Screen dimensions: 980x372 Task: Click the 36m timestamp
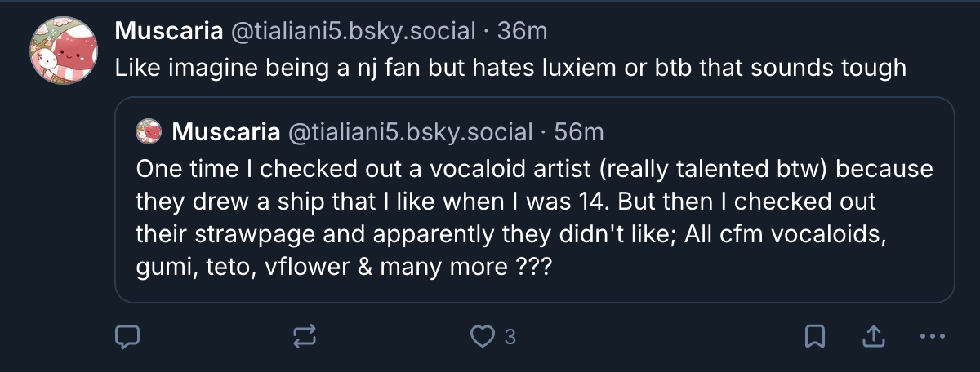point(521,31)
